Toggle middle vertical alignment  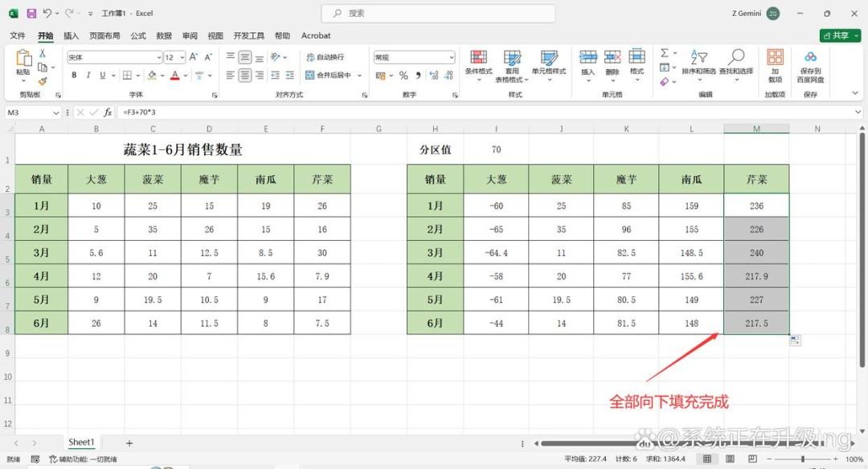click(x=244, y=57)
